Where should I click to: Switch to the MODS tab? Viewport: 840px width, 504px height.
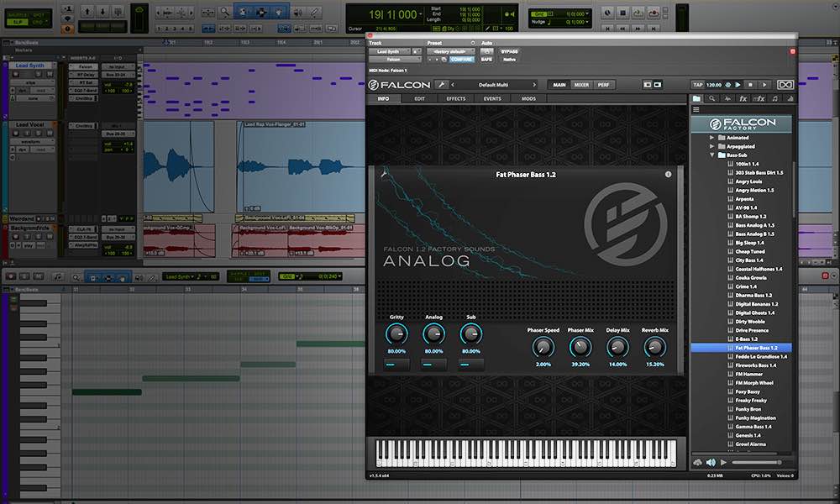click(528, 98)
